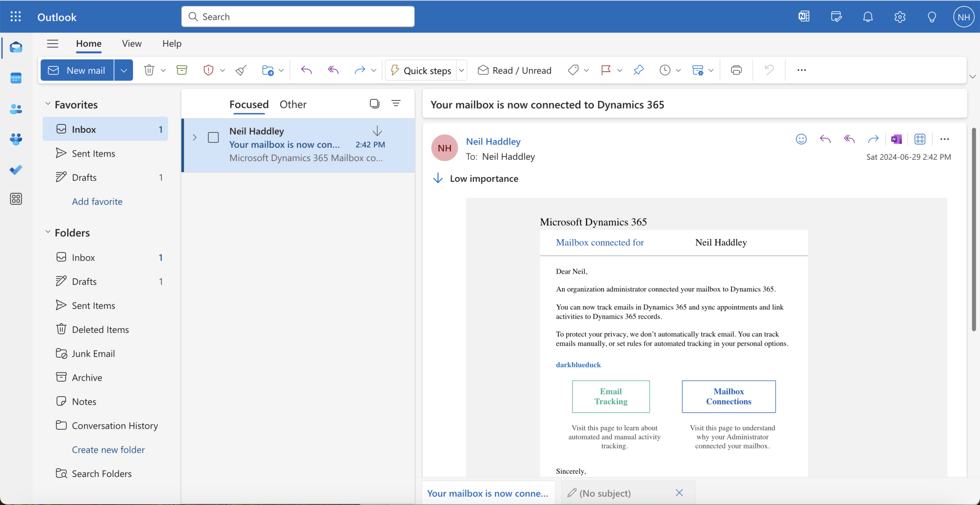React with the emoji smiley icon
This screenshot has height=505, width=980.
click(801, 139)
